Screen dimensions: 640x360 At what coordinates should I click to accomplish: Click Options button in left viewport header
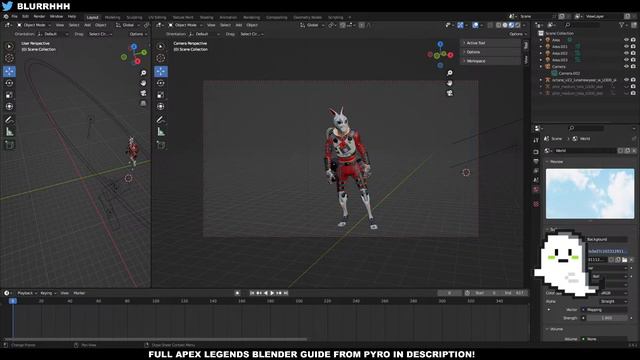137,34
